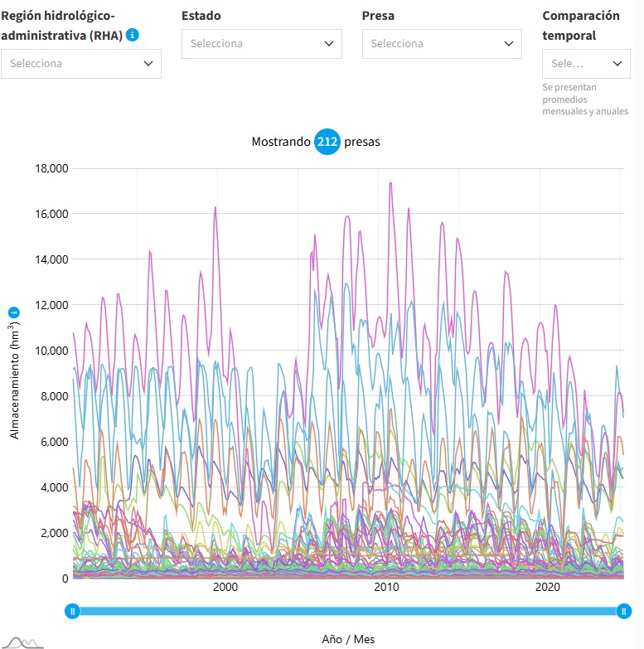Screen dimensions: 644x649
Task: Click the monthly and annual averages note text
Action: [585, 99]
